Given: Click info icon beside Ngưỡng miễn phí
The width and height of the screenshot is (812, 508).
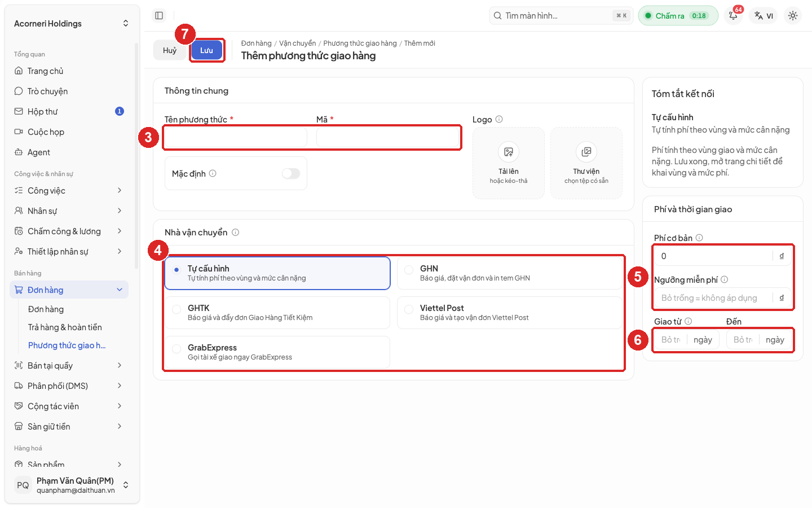Looking at the screenshot, I should pyautogui.click(x=725, y=279).
